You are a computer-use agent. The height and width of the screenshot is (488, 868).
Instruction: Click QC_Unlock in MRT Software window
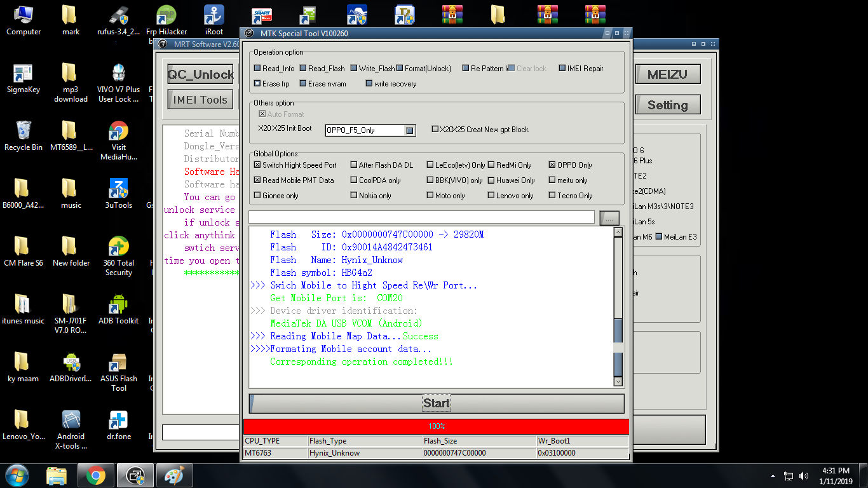tap(200, 74)
